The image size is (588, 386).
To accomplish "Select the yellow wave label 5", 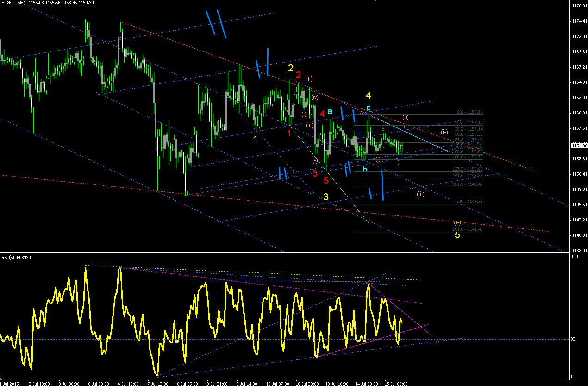I will [x=457, y=235].
